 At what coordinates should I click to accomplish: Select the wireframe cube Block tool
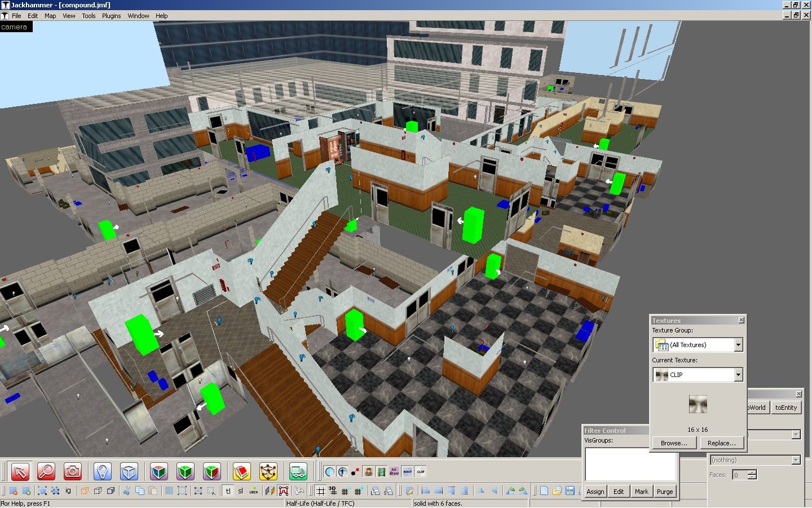(x=129, y=471)
